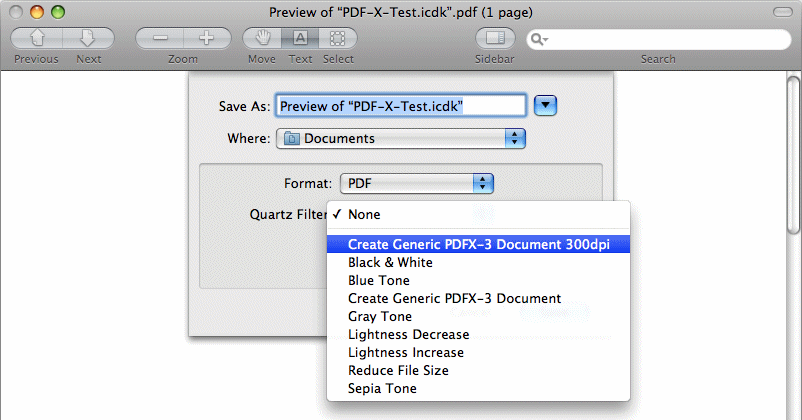Open the Format PDF dropdown
Screen dimensions: 802x420
pos(417,183)
